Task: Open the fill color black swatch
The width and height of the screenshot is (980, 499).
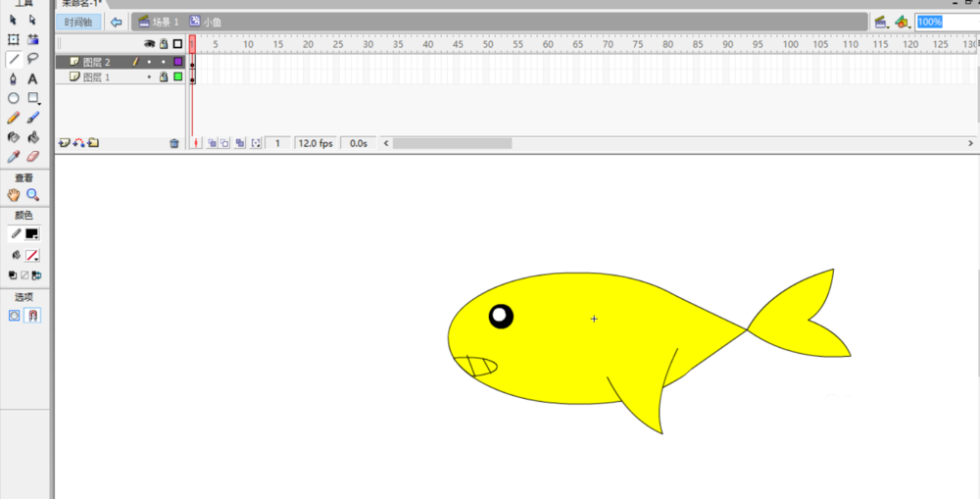Action: [x=32, y=234]
